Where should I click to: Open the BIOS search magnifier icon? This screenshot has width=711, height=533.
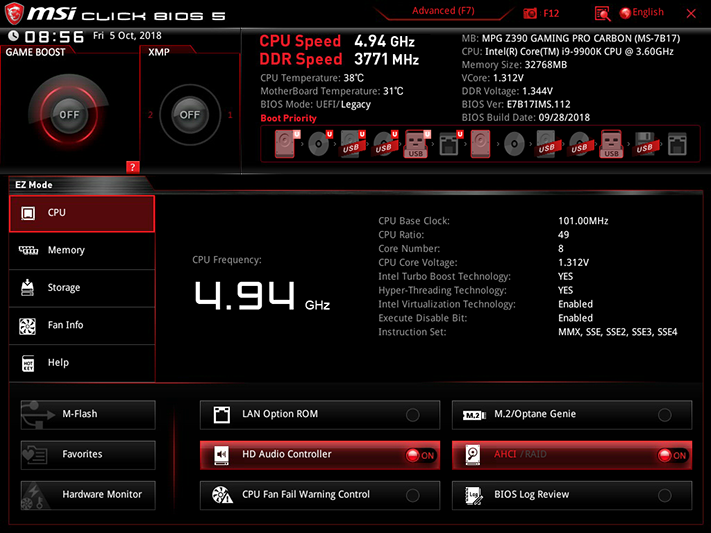[602, 14]
